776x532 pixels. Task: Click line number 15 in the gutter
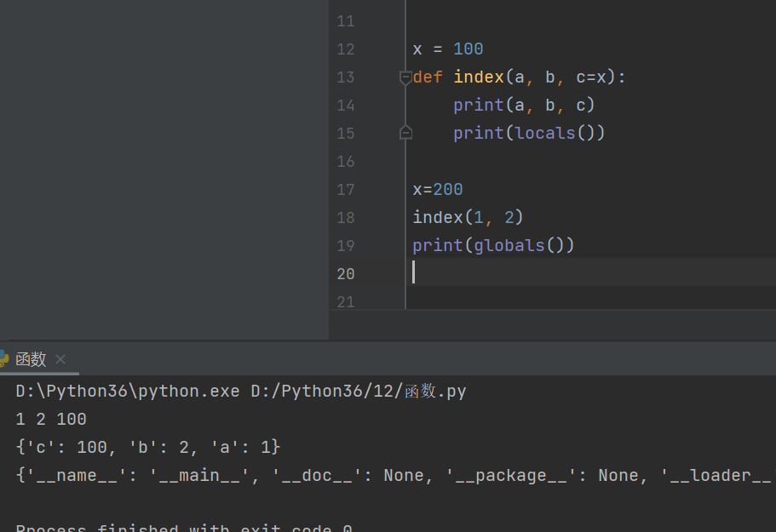pos(346,134)
